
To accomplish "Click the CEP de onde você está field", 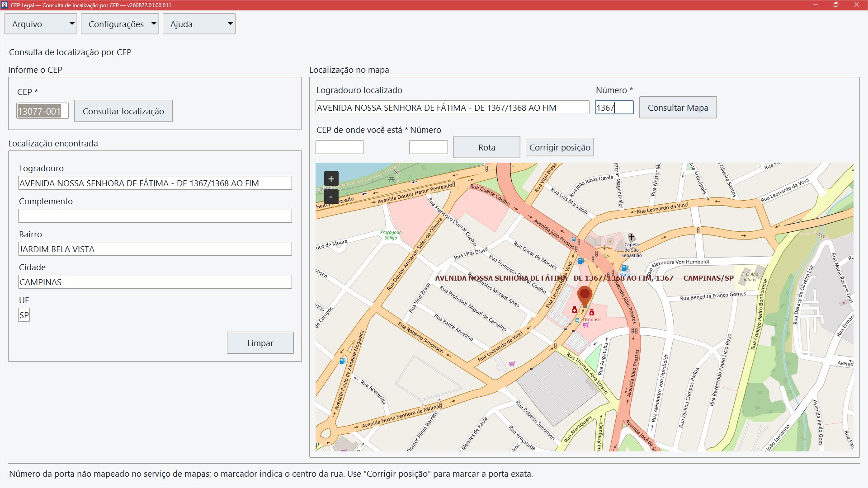I will click(340, 147).
